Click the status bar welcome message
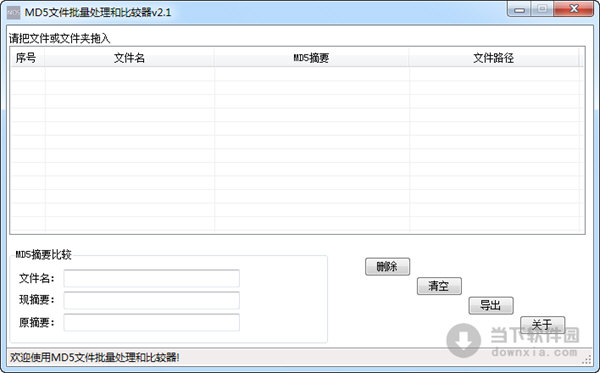Image resolution: width=600 pixels, height=373 pixels. 95,357
